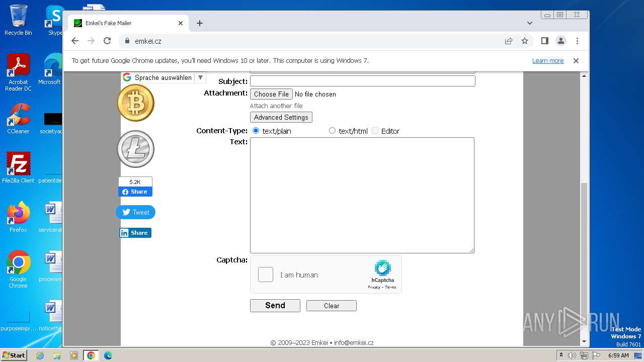Open Google Chrome desktop shortcut
This screenshot has height=362, width=644.
pyautogui.click(x=18, y=269)
